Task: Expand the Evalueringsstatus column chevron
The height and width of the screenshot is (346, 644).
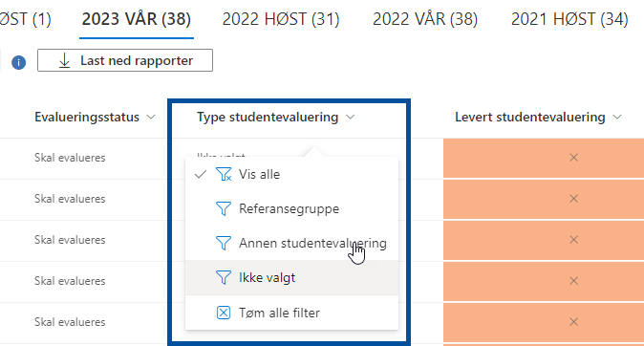Action: [151, 118]
